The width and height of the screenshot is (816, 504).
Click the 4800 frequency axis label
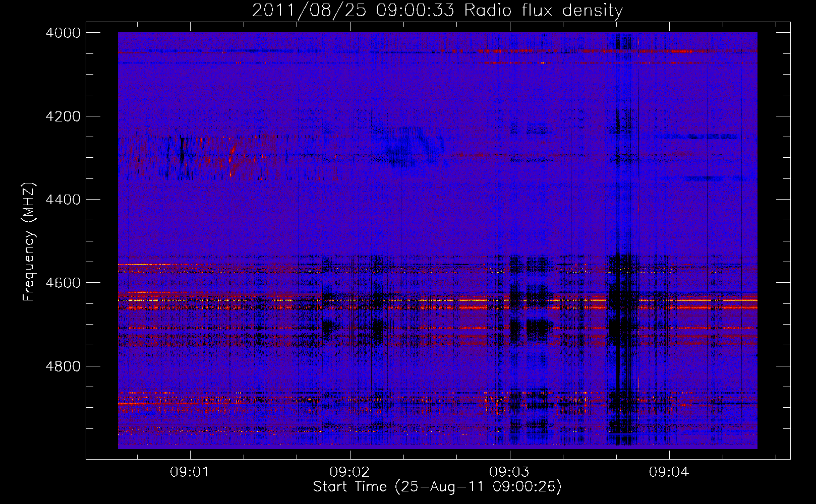point(63,366)
